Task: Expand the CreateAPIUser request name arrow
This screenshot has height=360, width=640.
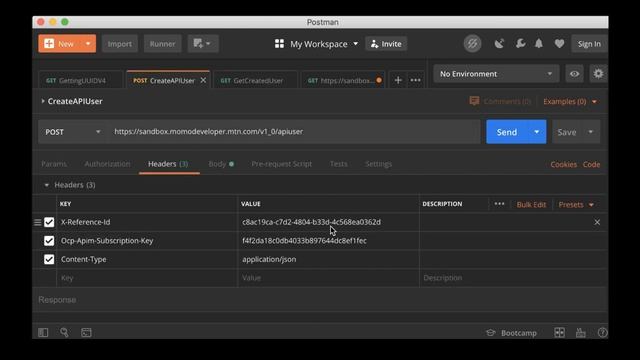Action: pyautogui.click(x=42, y=101)
